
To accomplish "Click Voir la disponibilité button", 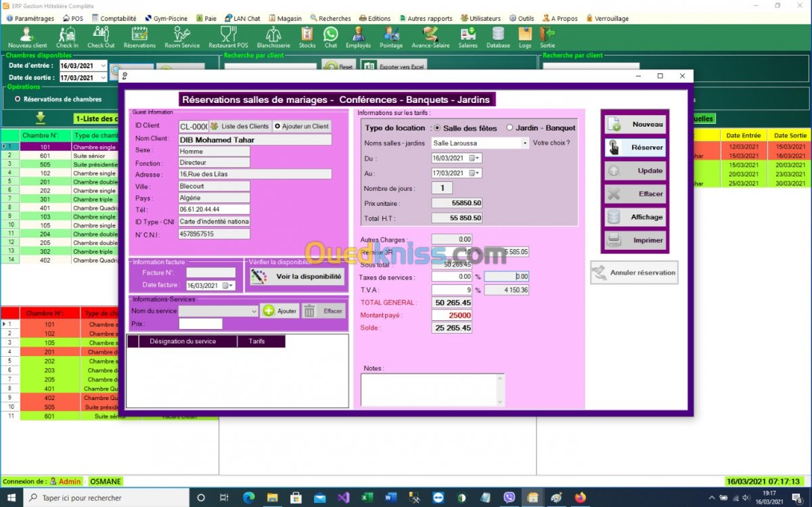I will tap(296, 276).
